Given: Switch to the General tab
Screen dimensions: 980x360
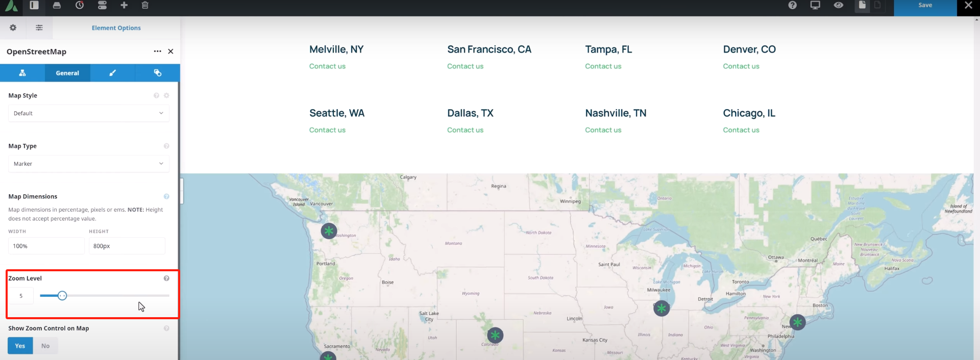Looking at the screenshot, I should [67, 73].
